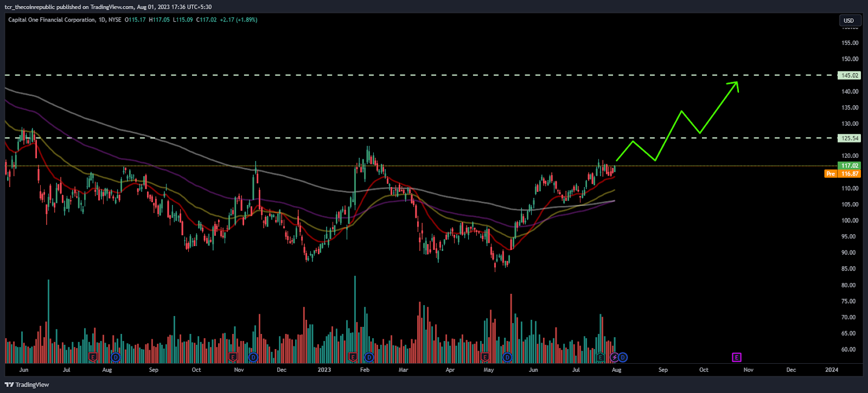Click the purple upcoming earnings marker near November
This screenshot has width=868, height=393.
click(x=736, y=357)
